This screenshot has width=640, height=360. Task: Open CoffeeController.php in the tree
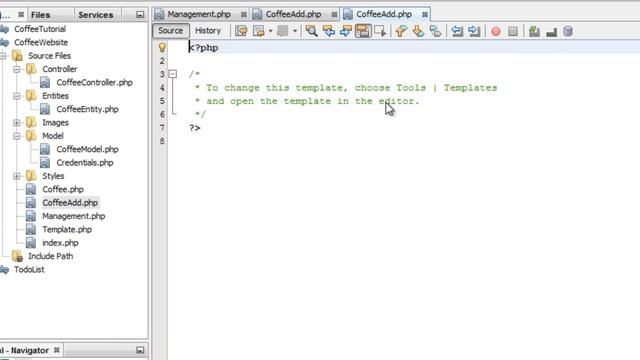click(94, 82)
